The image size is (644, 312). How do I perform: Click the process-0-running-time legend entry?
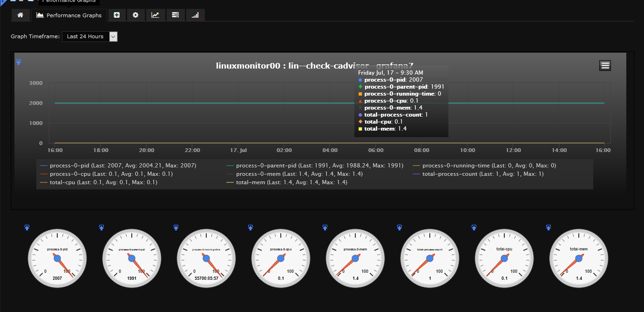point(489,166)
